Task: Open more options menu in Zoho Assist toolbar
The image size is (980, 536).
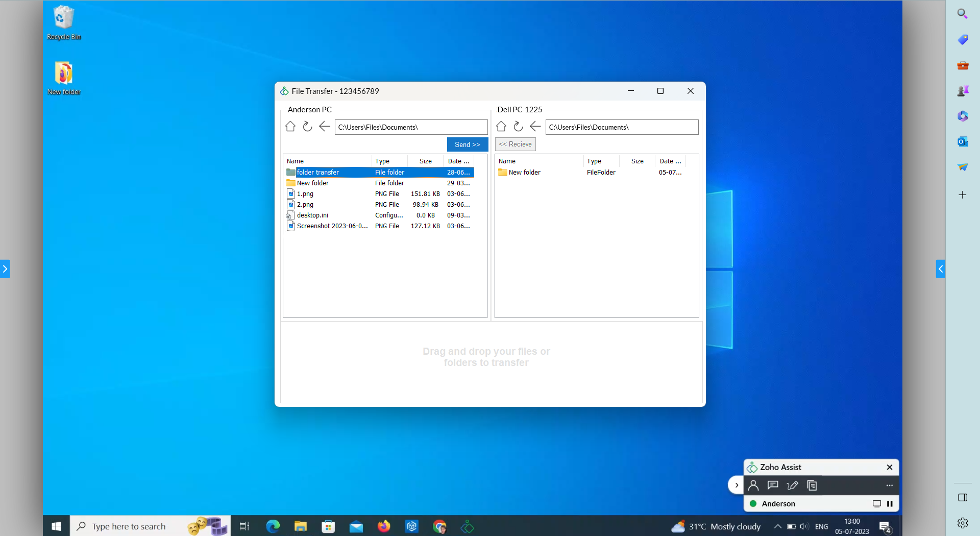Action: coord(890,485)
